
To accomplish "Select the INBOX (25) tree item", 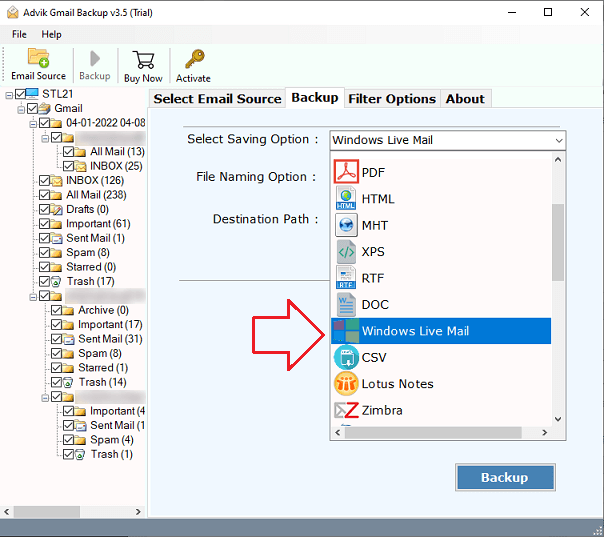I will (x=116, y=166).
